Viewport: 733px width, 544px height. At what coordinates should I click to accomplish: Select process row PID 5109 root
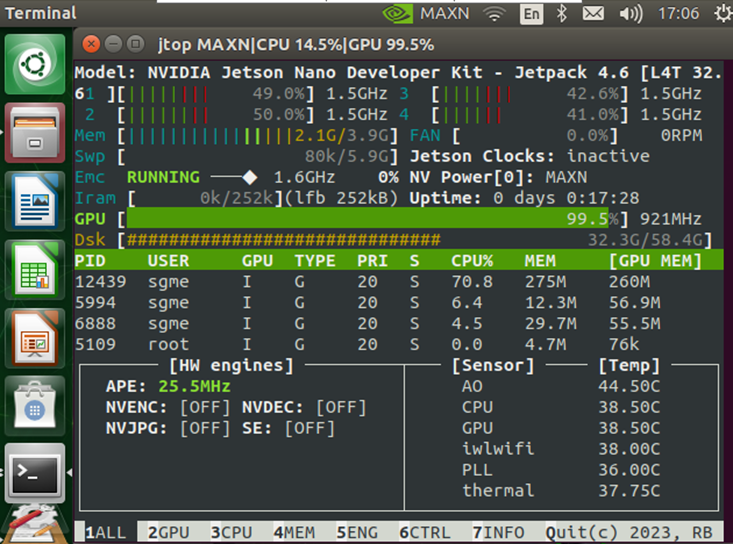point(399,344)
